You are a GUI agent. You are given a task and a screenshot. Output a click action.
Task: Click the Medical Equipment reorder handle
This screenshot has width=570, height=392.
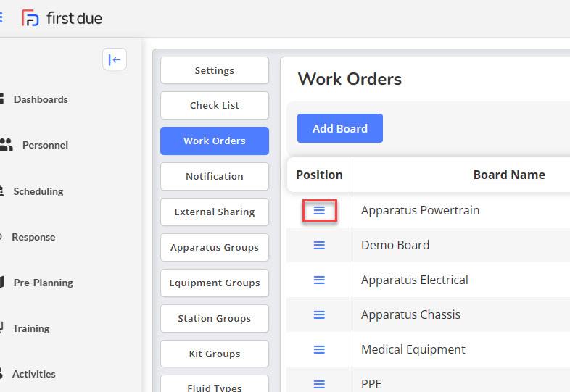tap(319, 349)
